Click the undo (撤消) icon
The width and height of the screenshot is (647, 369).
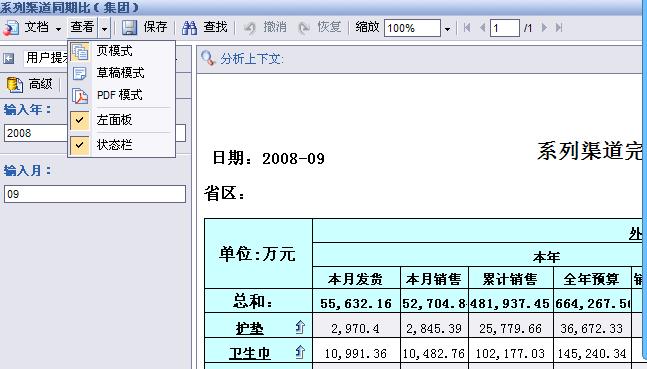point(249,28)
